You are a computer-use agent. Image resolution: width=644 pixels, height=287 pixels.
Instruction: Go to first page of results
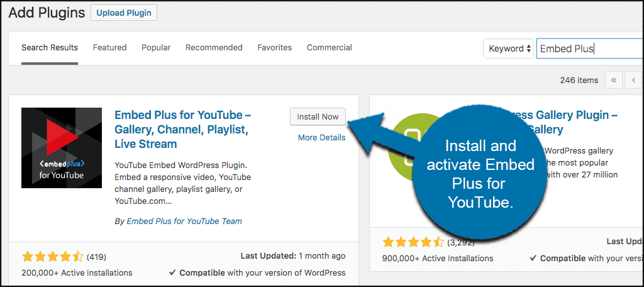click(614, 80)
